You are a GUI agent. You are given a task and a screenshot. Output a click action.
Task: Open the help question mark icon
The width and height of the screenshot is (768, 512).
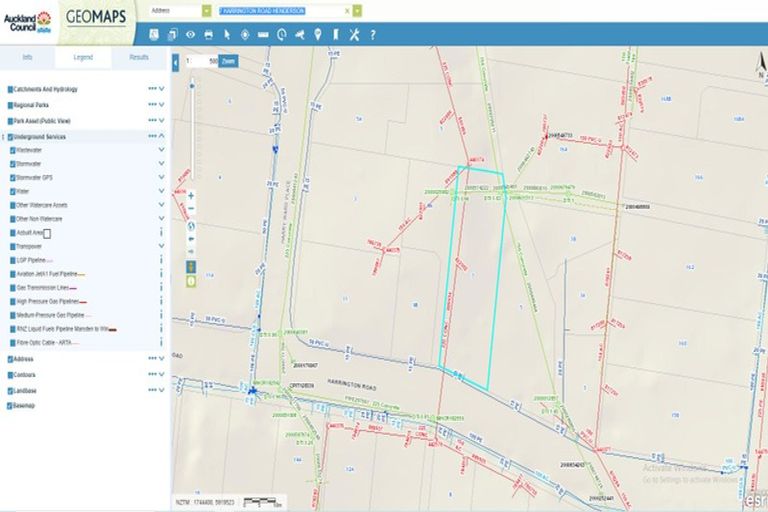pos(372,34)
